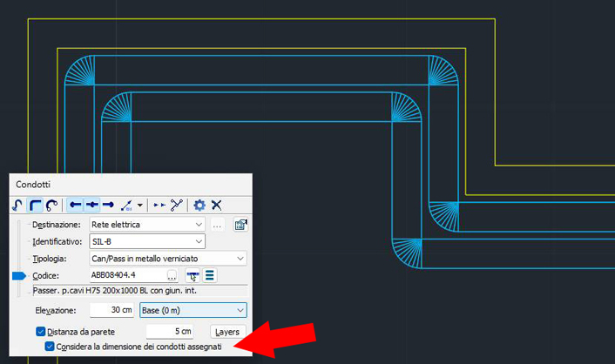
Task: Open the small arrow next to diagonal tool
Action: pos(140,205)
